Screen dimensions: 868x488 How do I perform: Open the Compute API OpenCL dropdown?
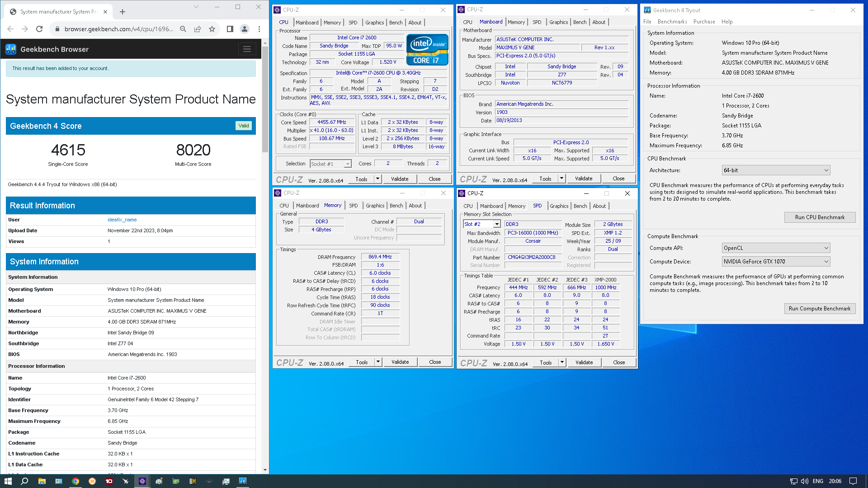coord(826,248)
